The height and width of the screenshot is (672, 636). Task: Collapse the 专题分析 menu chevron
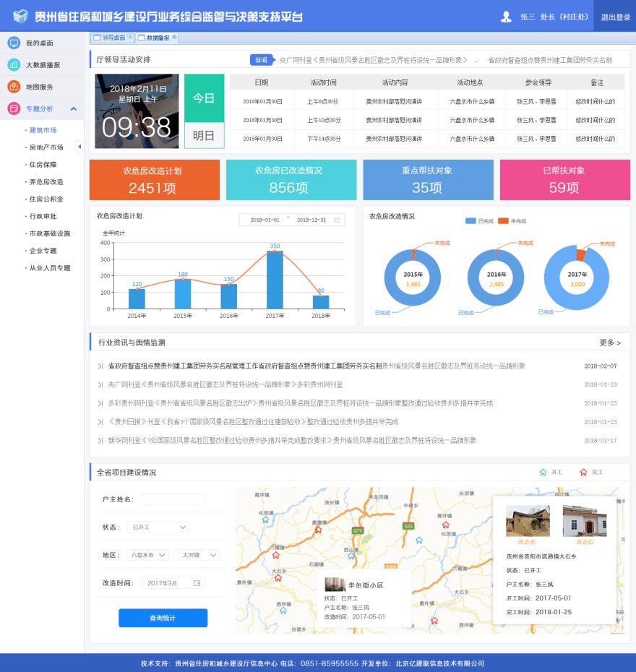click(x=74, y=109)
